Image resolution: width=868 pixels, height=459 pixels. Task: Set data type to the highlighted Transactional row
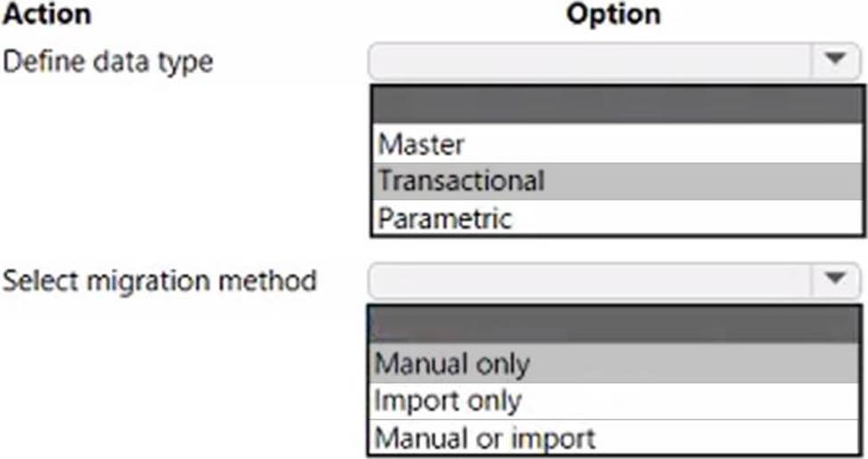pyautogui.click(x=616, y=181)
